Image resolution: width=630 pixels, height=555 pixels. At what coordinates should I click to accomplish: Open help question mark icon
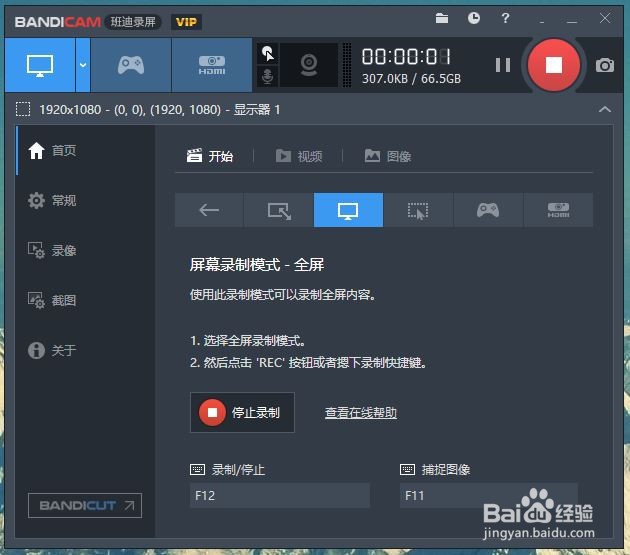tap(505, 18)
